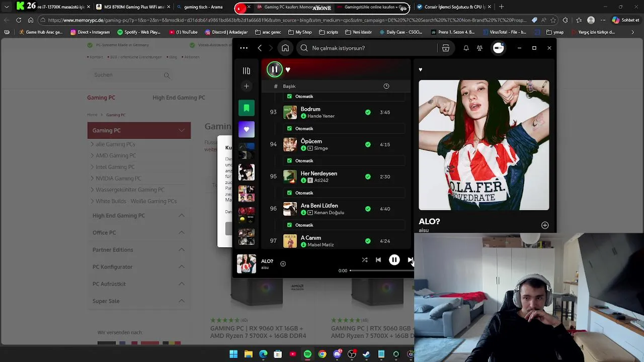Screen dimensions: 644x362
Task: Toggle shuffle in Spotify player
Action: tap(365, 260)
